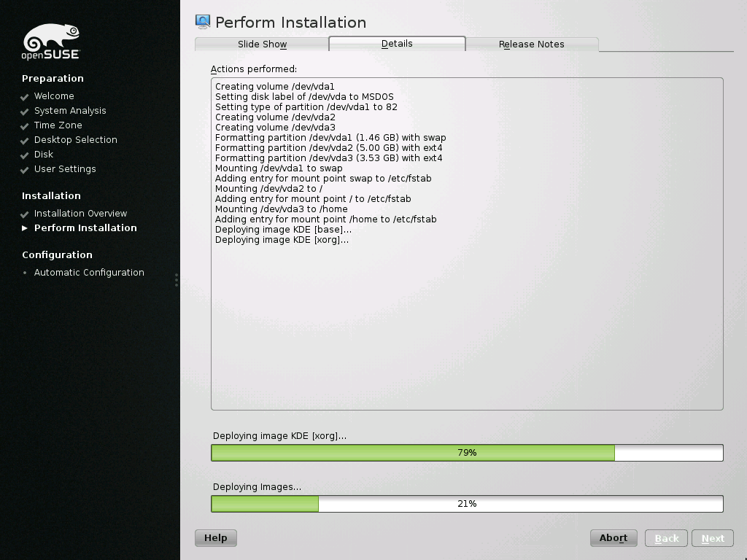Screen dimensions: 747x560
Task: Click log line formatting /dev/vda3 (3.53 GB)
Action: pyautogui.click(x=329, y=158)
